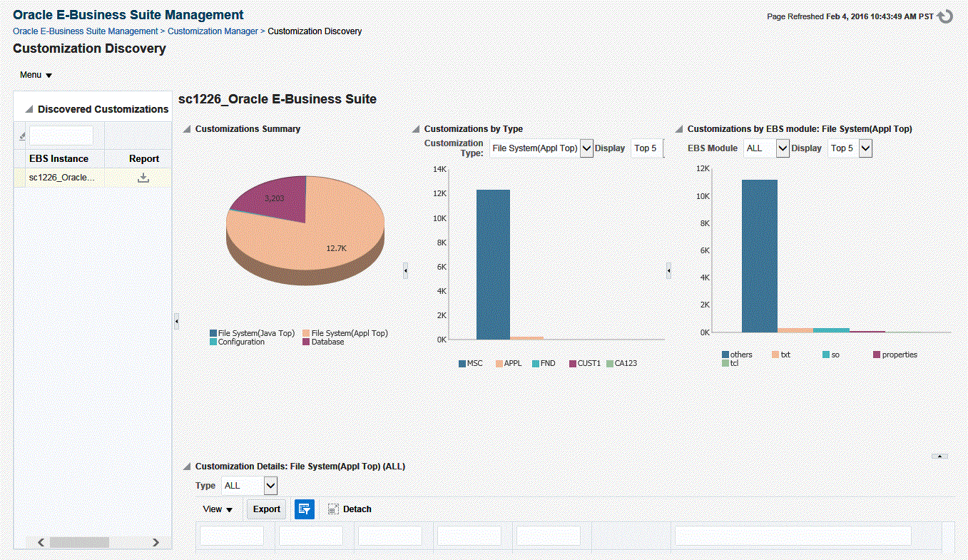This screenshot has width=968, height=560.
Task: Select the sc1226_Oracle instance row
Action: coord(93,178)
